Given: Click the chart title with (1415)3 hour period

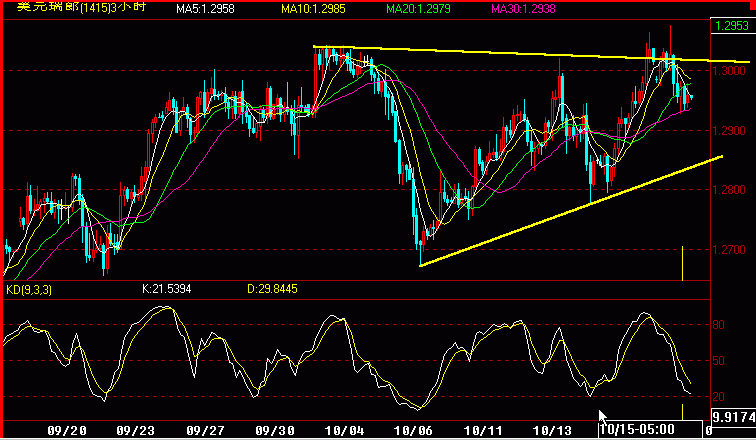Looking at the screenshot, I should coord(81,7).
